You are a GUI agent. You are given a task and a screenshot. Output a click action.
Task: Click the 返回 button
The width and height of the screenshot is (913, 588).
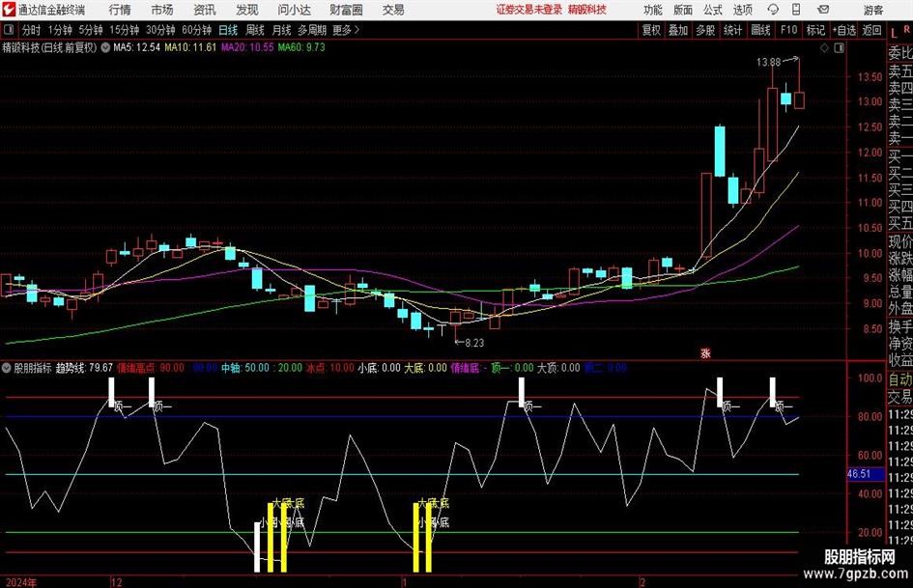(871, 30)
